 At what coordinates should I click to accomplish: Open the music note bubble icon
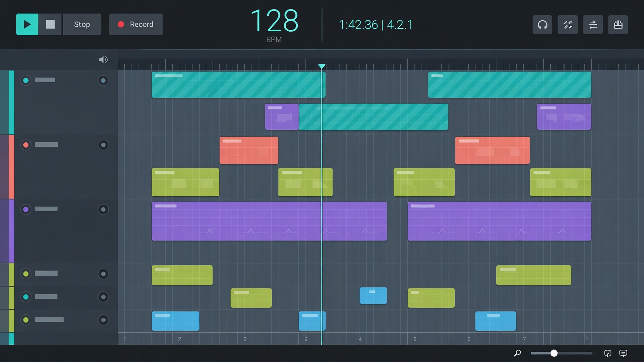click(x=607, y=353)
